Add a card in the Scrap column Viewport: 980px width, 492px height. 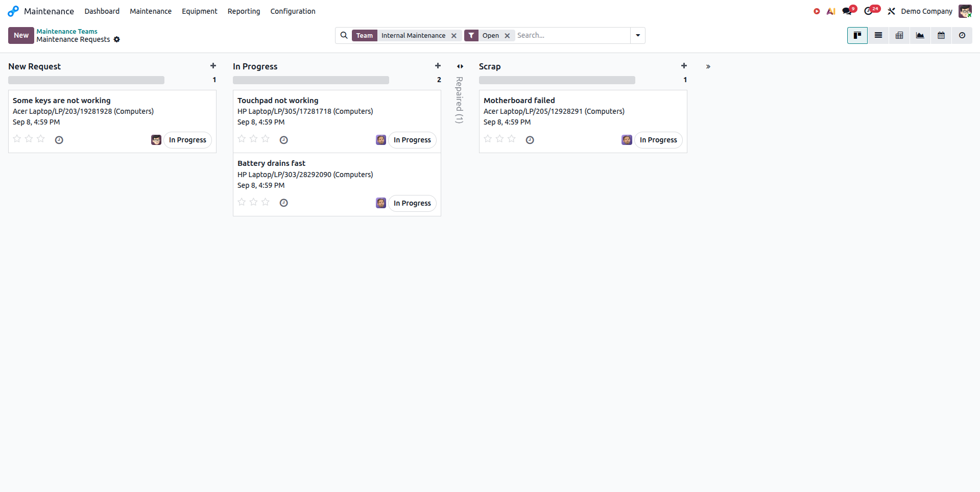click(684, 66)
